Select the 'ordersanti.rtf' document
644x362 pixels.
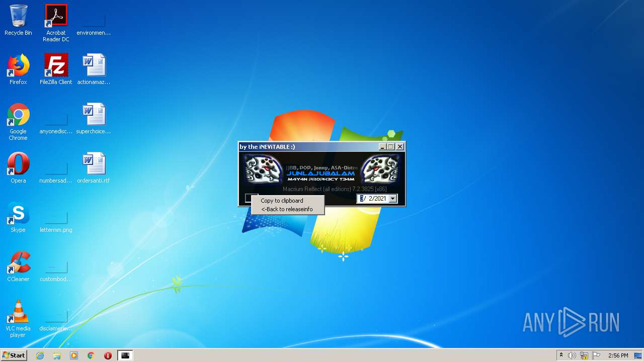(x=94, y=168)
